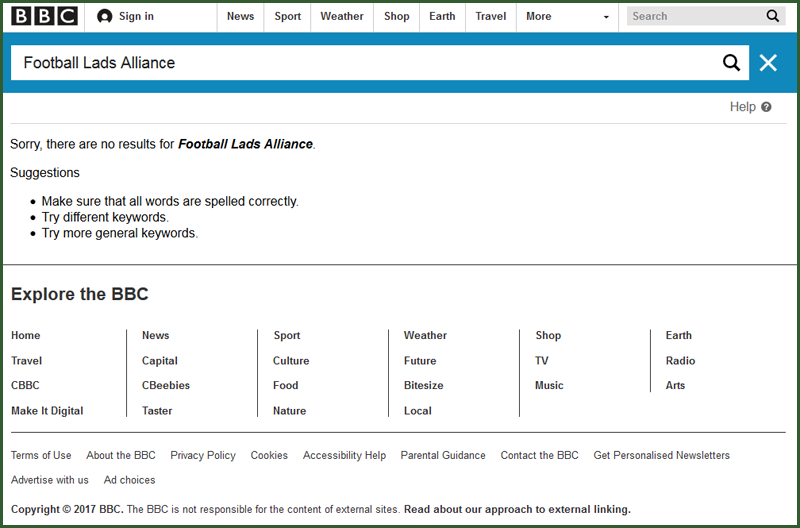The width and height of the screenshot is (800, 528).
Task: Open Cookies link
Action: (269, 455)
